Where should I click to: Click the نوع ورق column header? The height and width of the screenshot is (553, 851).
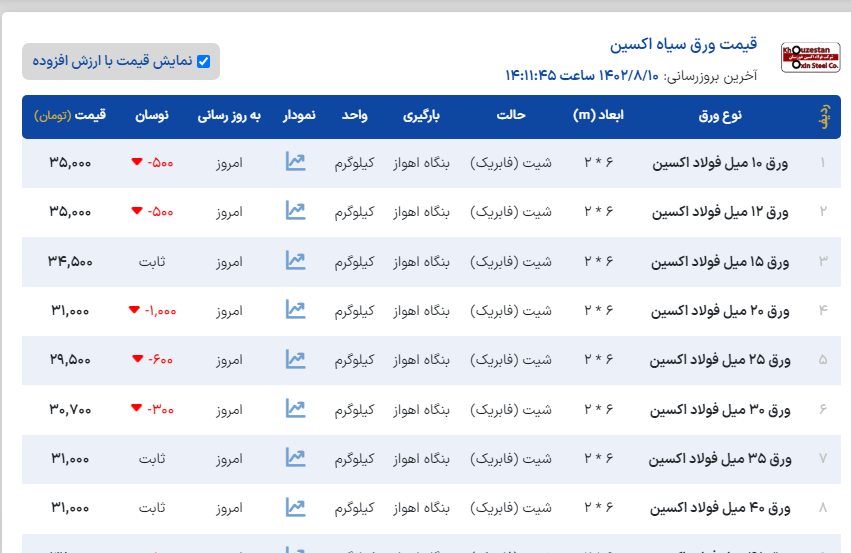point(719,116)
